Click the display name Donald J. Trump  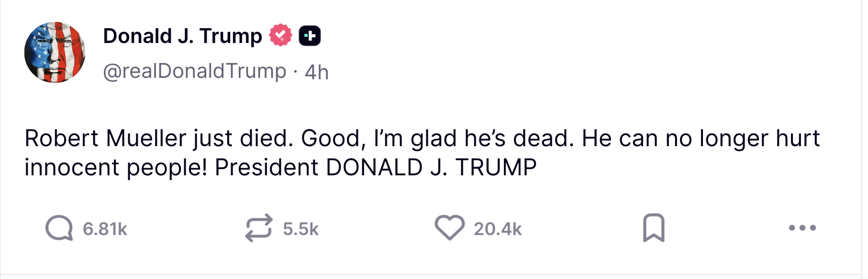(182, 36)
